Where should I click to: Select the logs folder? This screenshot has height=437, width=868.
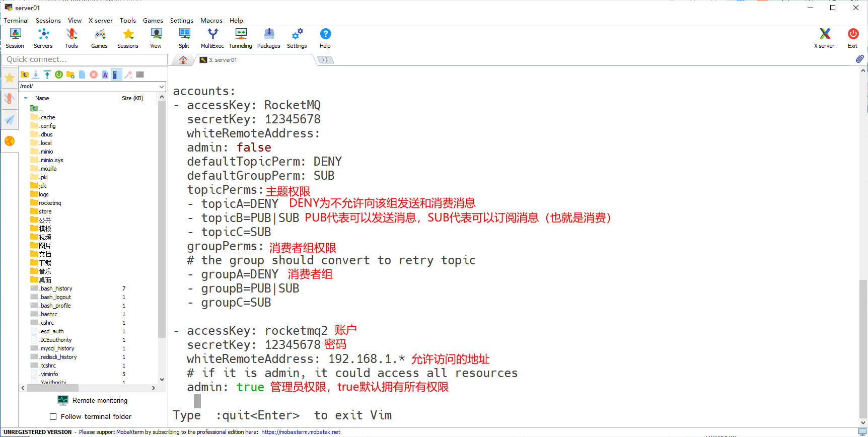[x=40, y=194]
